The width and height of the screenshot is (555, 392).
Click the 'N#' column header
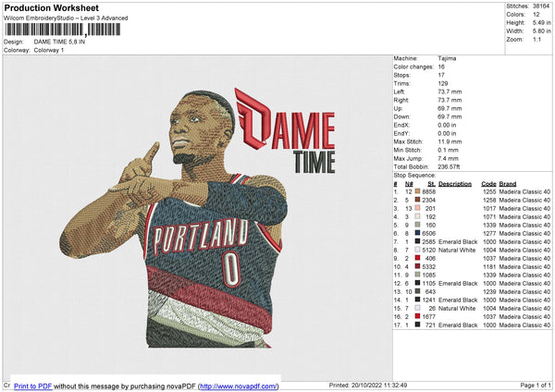(409, 184)
